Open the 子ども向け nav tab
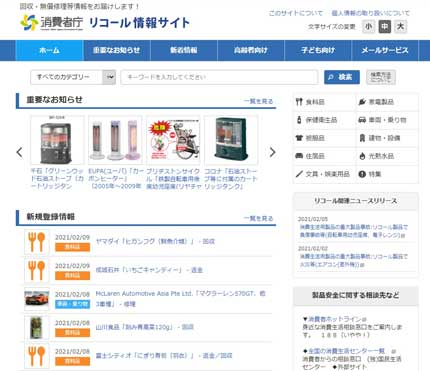 (318, 50)
